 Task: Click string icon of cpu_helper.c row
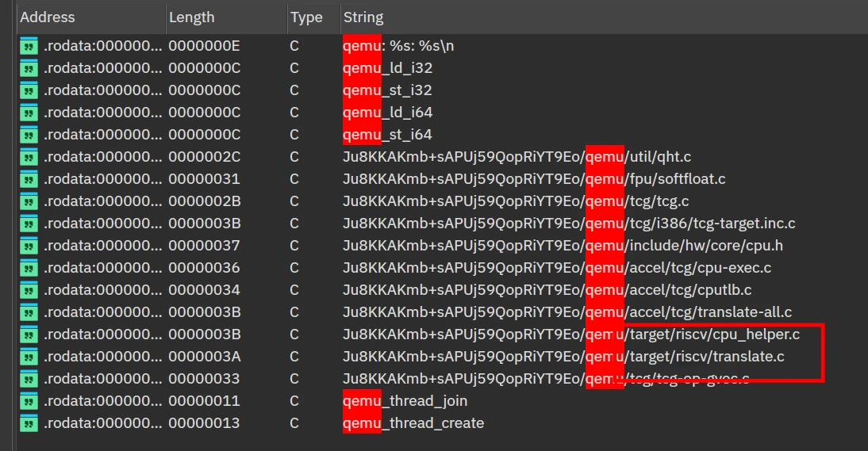29,334
